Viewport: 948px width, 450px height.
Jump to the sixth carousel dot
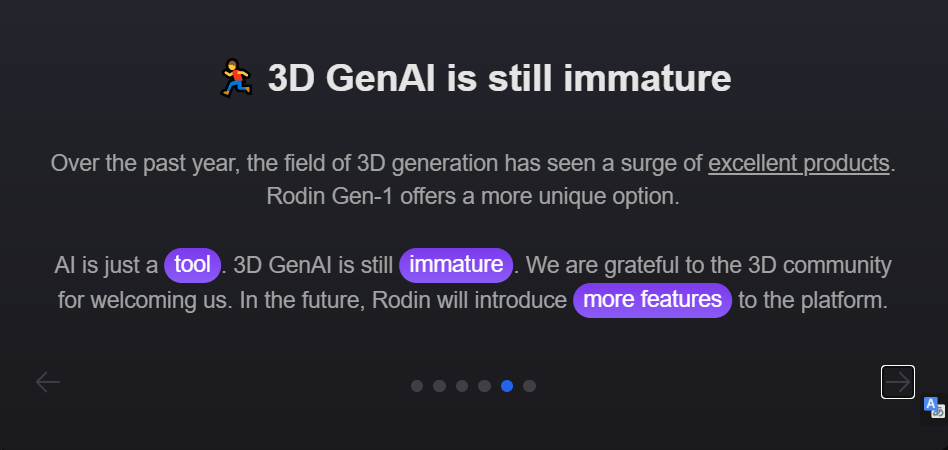(x=529, y=386)
